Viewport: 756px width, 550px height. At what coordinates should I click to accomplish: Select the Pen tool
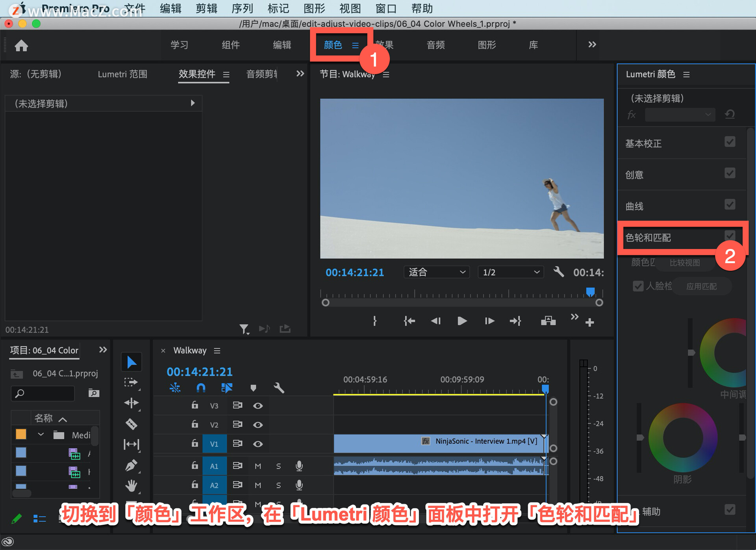[x=131, y=465]
